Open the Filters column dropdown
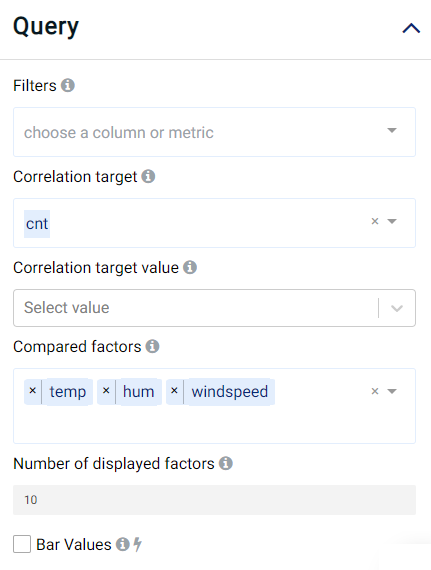The image size is (431, 570). click(214, 132)
